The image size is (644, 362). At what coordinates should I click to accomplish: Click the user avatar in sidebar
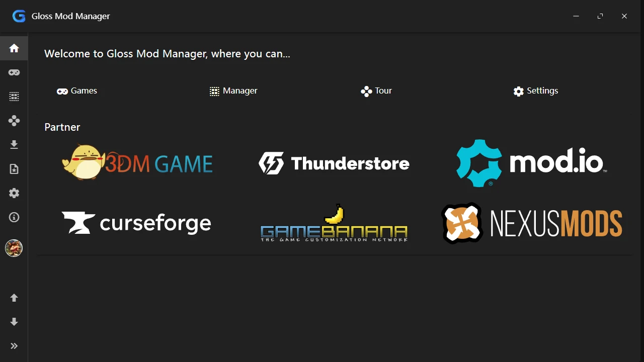[14, 248]
